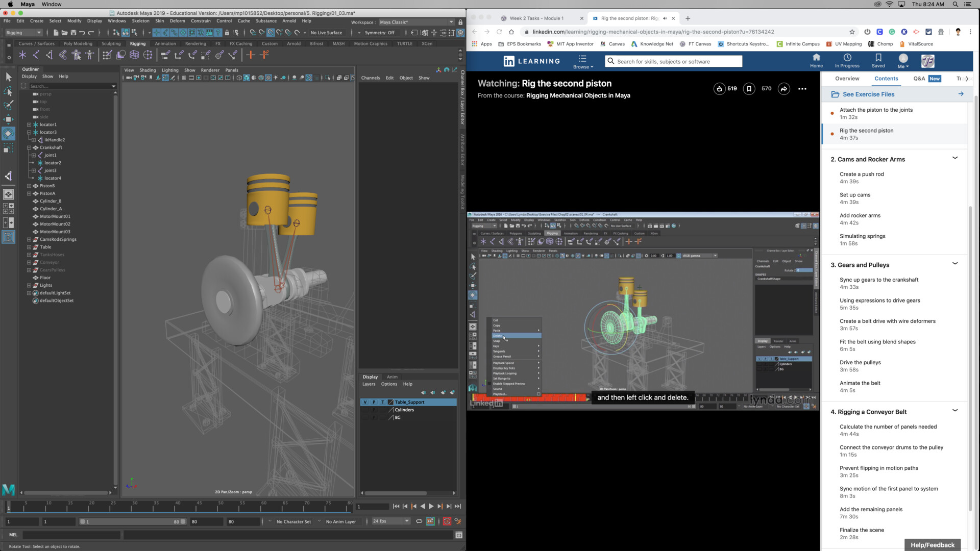
Task: Select the Rotate Tool in Maya's left toolbar
Action: click(9, 134)
